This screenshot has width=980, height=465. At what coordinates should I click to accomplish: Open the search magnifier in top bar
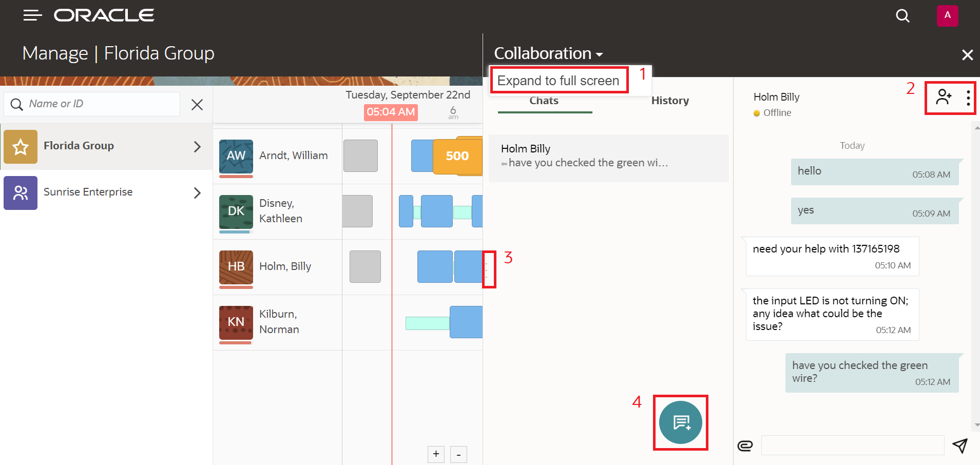point(903,15)
